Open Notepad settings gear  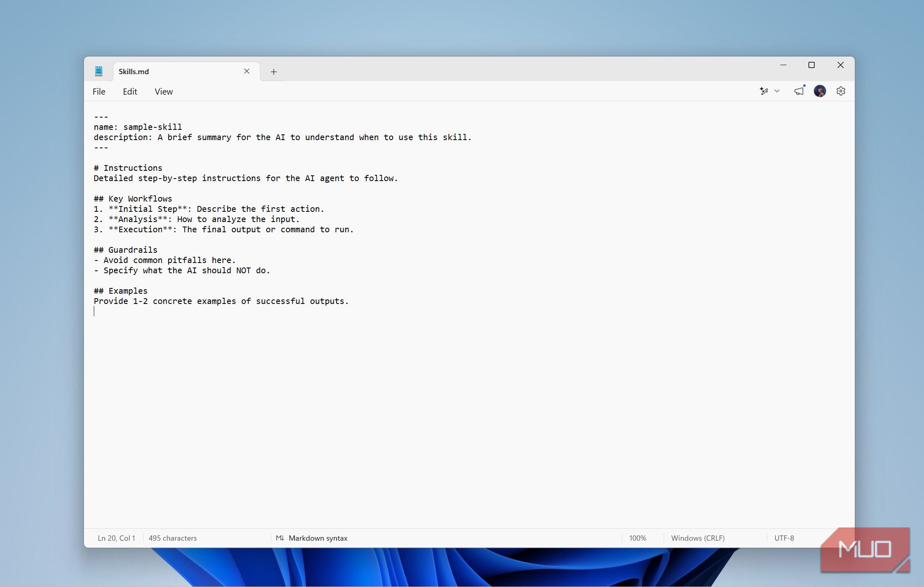click(x=841, y=91)
